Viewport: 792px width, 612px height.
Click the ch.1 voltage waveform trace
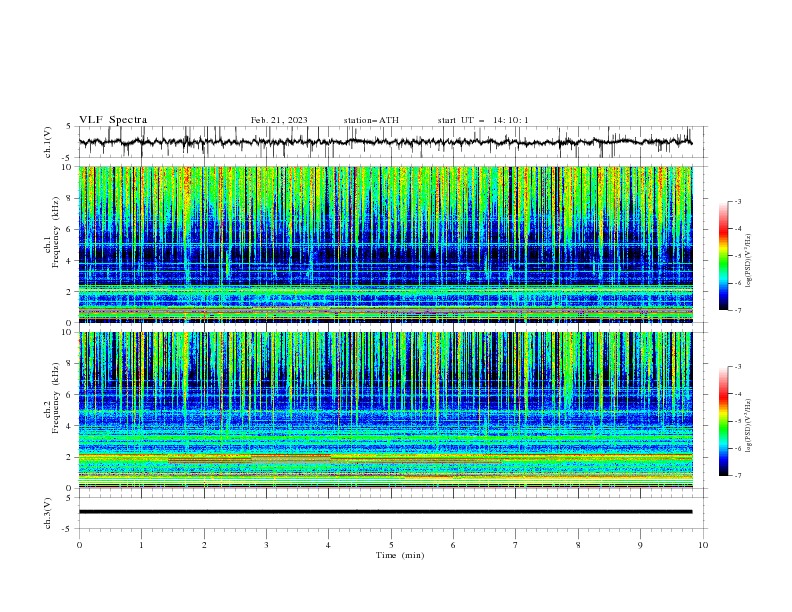pyautogui.click(x=385, y=142)
